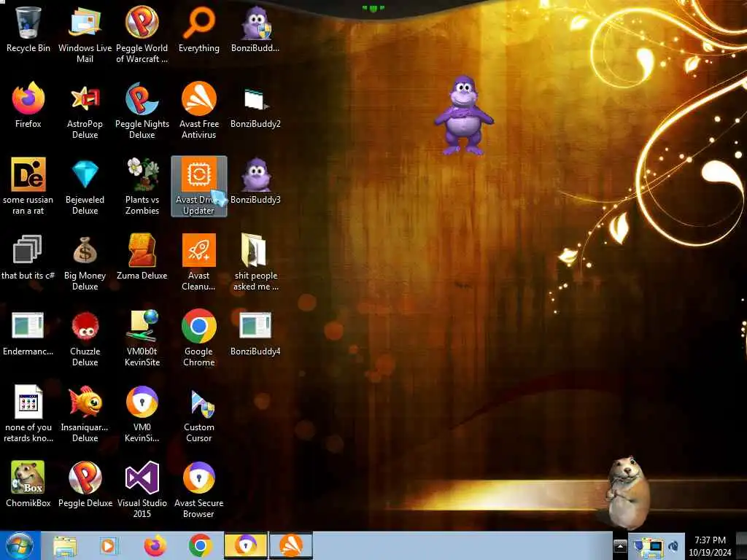Screen dimensions: 747x560
Task: Select the BonziBuddy3 desktop icon
Action: [x=256, y=182]
